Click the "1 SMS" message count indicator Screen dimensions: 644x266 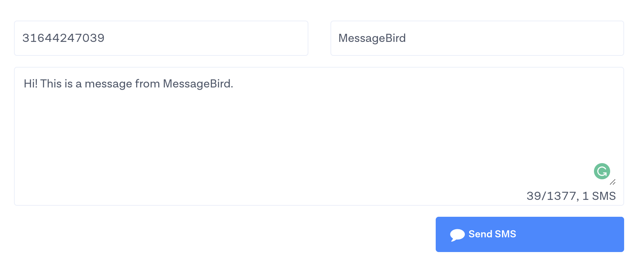click(599, 196)
